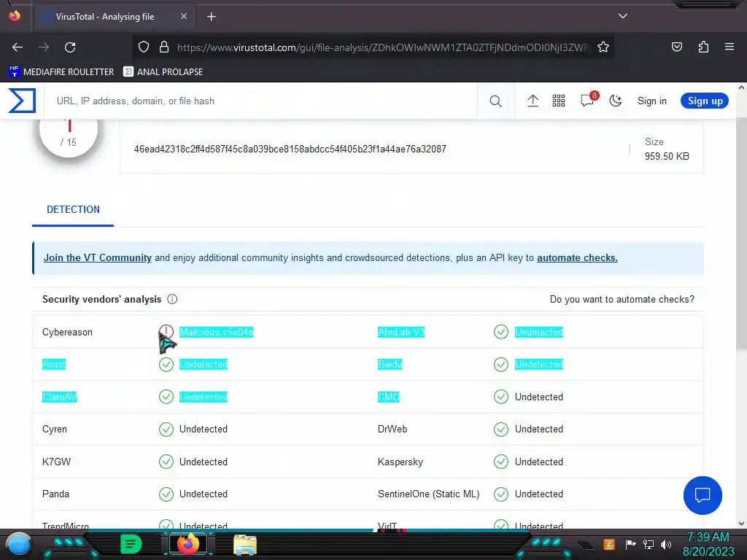Open the extensions puzzle icon

coord(703,47)
